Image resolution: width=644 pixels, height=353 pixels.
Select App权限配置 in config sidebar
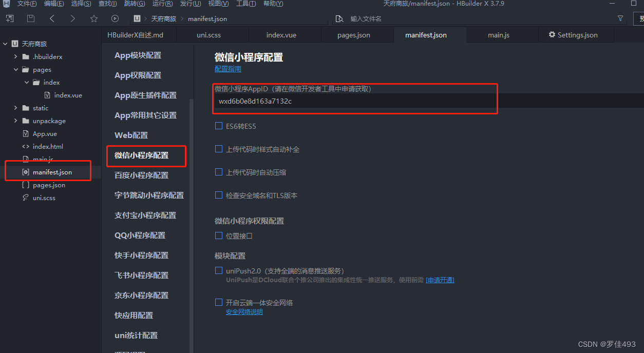point(138,75)
